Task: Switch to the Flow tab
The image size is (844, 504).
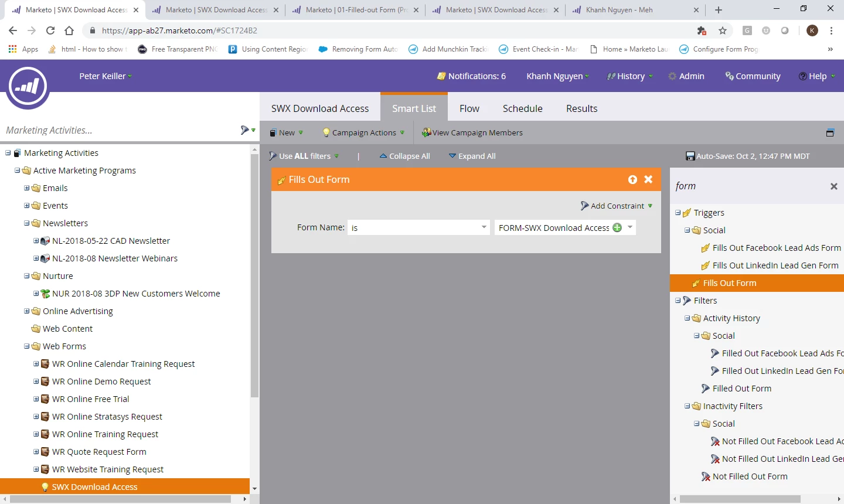Action: (469, 108)
